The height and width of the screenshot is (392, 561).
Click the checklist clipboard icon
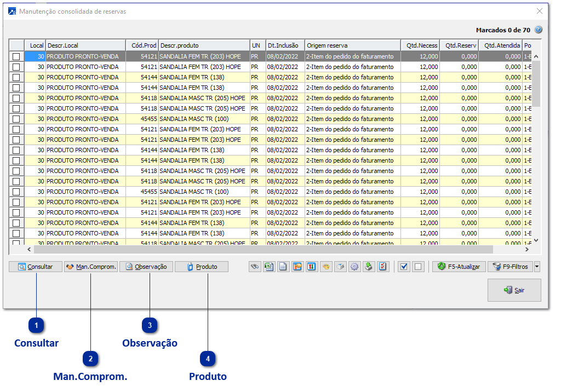point(383,267)
